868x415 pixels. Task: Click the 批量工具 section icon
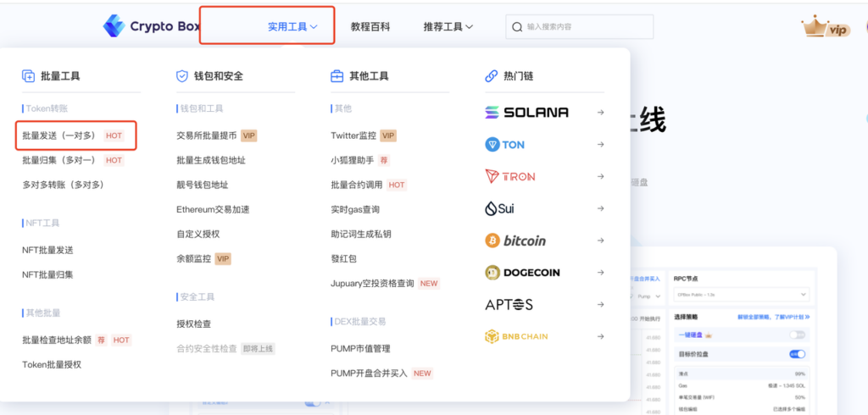click(28, 76)
